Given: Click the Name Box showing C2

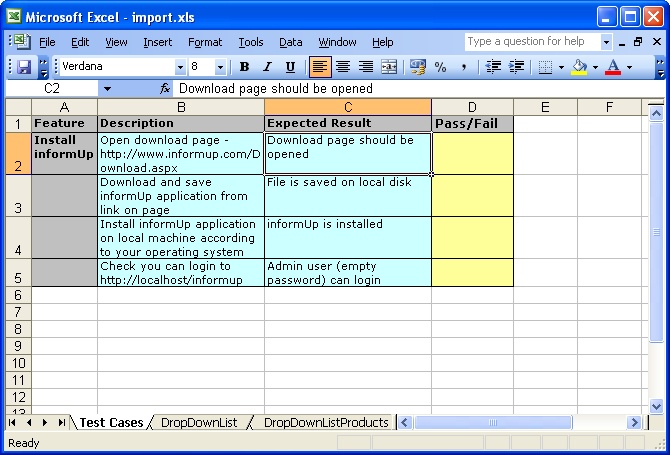Looking at the screenshot, I should 52,89.
